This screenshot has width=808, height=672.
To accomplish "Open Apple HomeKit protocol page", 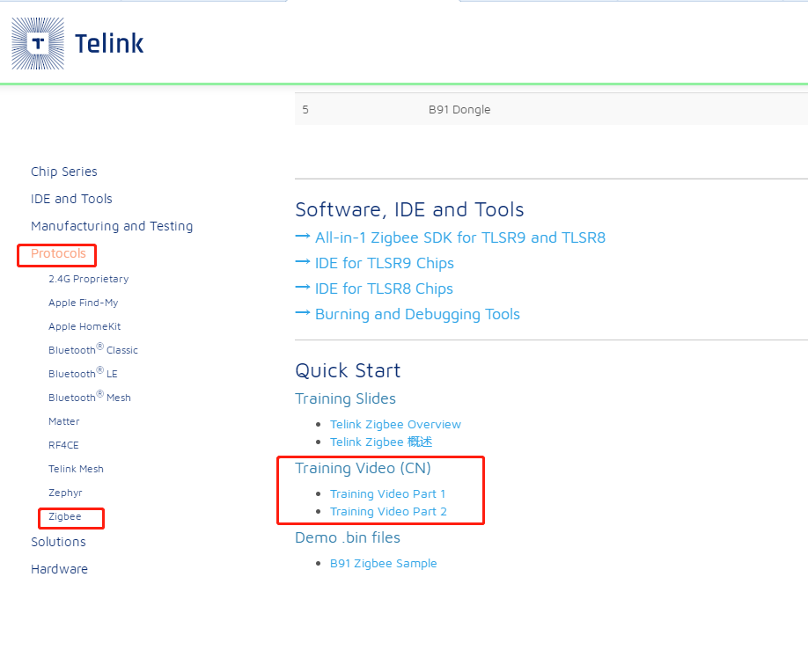I will (x=84, y=326).
